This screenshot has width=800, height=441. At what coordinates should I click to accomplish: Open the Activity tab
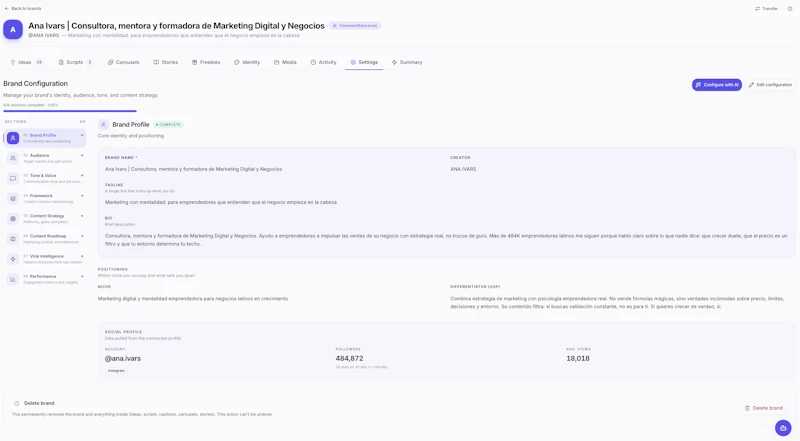(x=323, y=62)
